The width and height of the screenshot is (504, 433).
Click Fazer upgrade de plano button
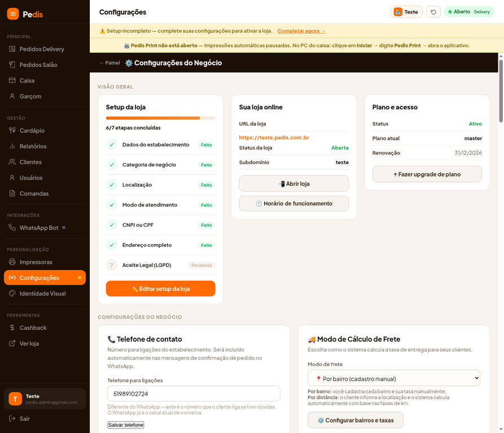point(427,174)
